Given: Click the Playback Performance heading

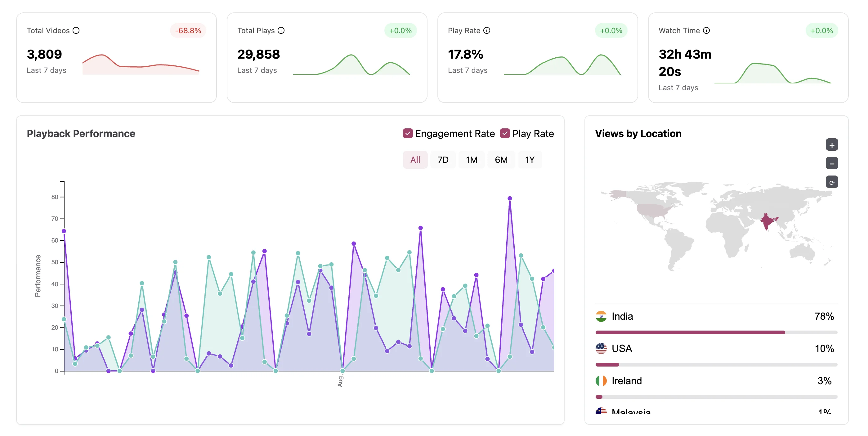Looking at the screenshot, I should tap(81, 133).
